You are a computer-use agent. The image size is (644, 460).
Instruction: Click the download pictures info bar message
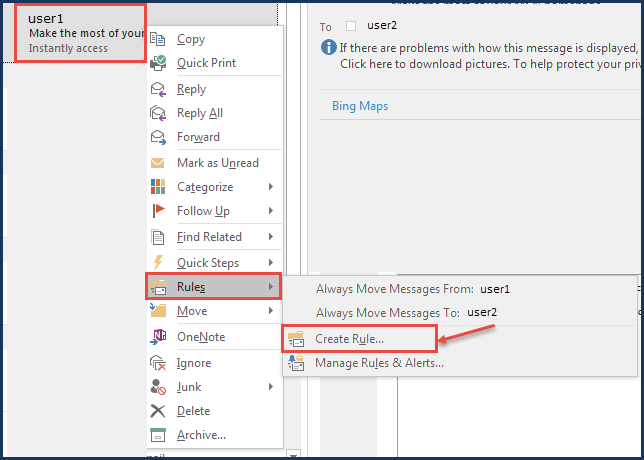(480, 56)
